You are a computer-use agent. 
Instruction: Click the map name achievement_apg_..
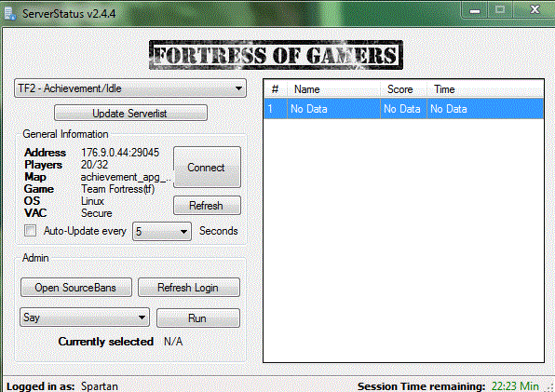126,177
